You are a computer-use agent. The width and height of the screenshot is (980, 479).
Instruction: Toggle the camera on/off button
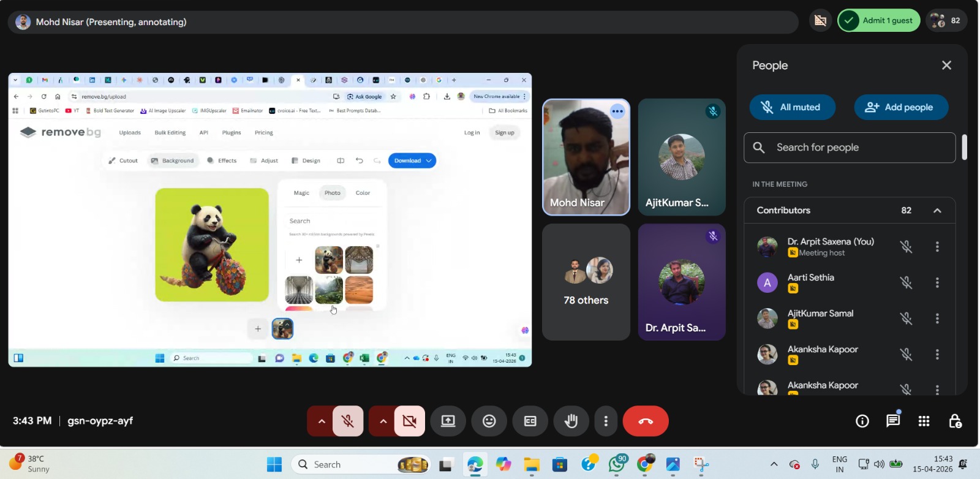[409, 421]
